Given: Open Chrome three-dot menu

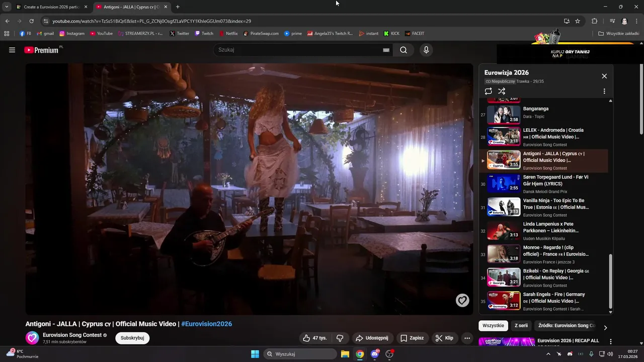Looking at the screenshot, I should click(636, 21).
